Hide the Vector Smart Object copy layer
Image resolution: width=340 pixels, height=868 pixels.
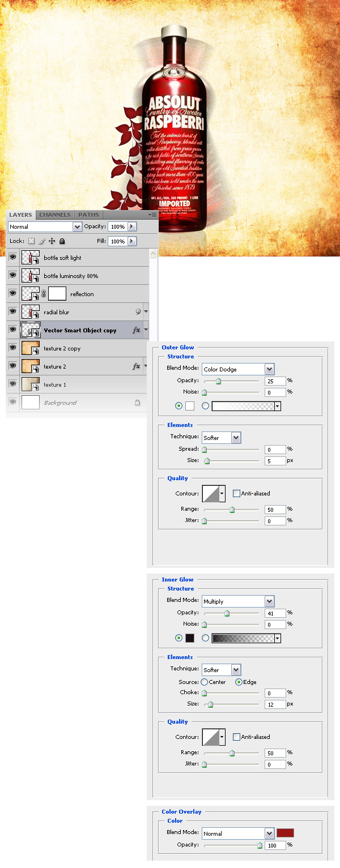[x=12, y=330]
